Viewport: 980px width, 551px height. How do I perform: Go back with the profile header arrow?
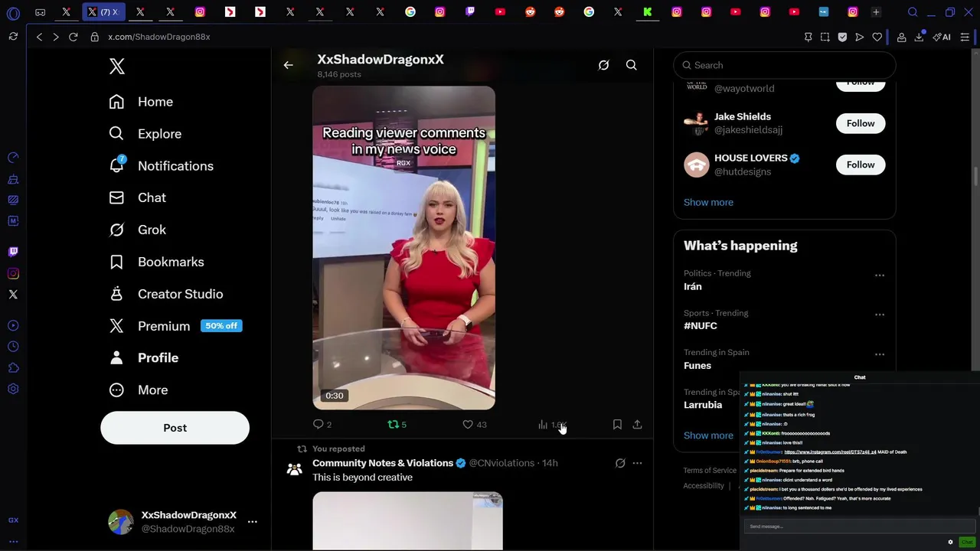coord(288,66)
